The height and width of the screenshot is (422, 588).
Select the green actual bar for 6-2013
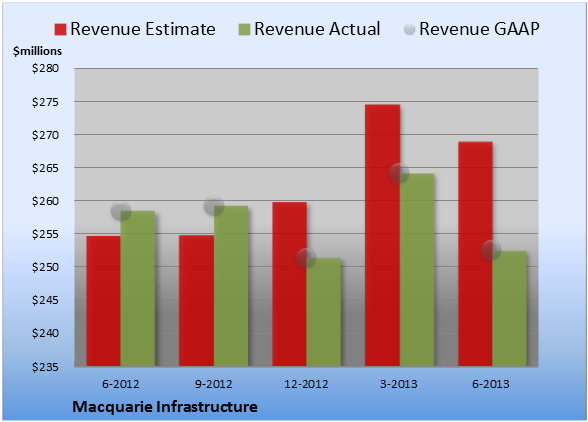pos(510,308)
